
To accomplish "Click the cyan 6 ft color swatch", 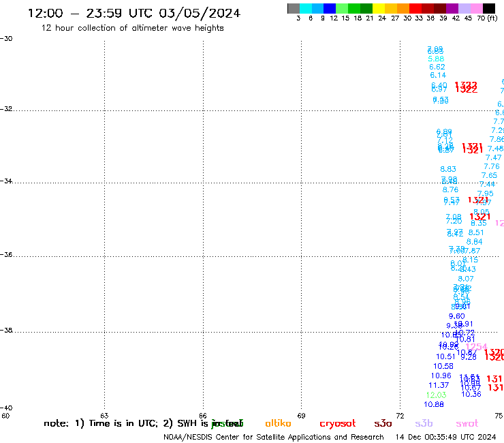I will coord(305,8).
